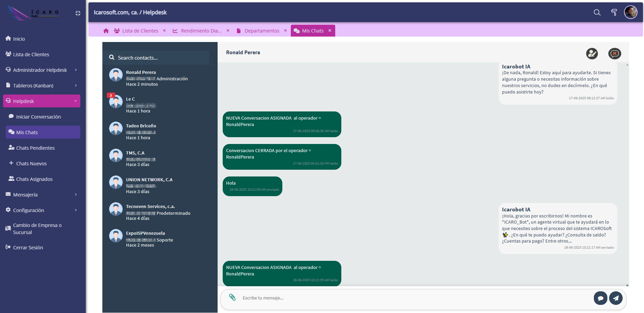Click the Configuración gear icon
This screenshot has width=644, height=313.
[x=8, y=210]
